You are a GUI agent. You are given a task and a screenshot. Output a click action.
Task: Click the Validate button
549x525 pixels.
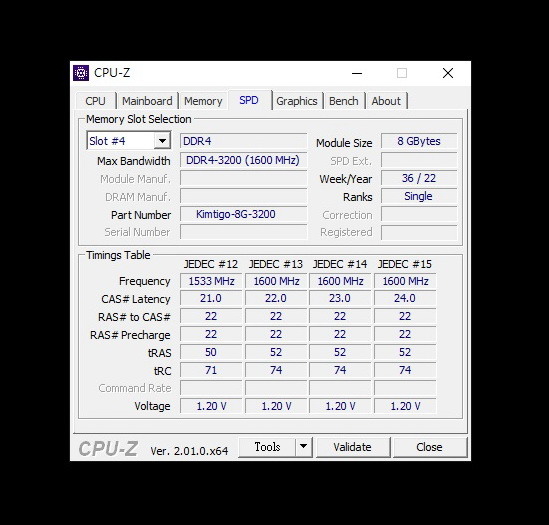pyautogui.click(x=352, y=447)
